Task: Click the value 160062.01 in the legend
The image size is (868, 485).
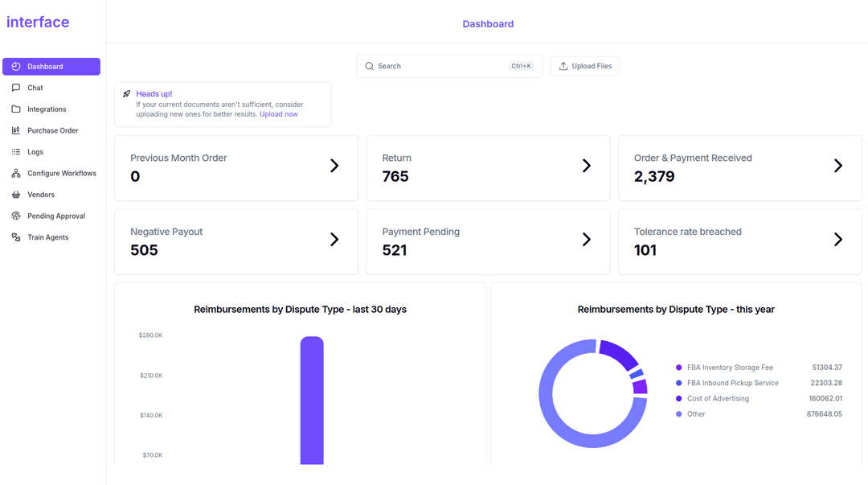Action: click(825, 398)
